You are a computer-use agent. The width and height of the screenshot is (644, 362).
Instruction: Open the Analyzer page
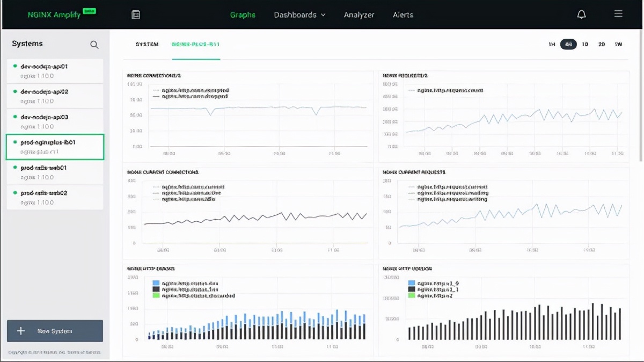(x=359, y=15)
